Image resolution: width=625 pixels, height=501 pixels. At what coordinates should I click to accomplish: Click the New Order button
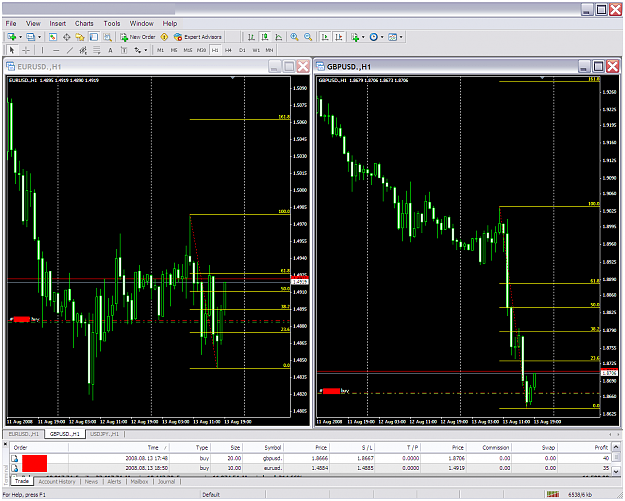pyautogui.click(x=138, y=37)
